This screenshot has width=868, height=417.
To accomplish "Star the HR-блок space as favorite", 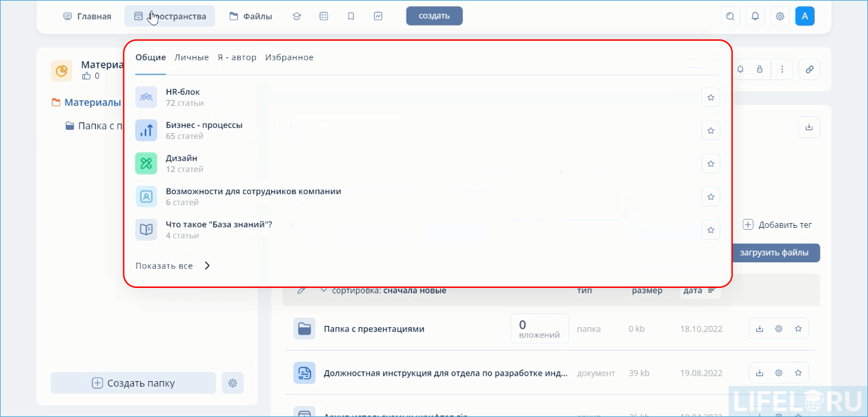I will pos(711,97).
